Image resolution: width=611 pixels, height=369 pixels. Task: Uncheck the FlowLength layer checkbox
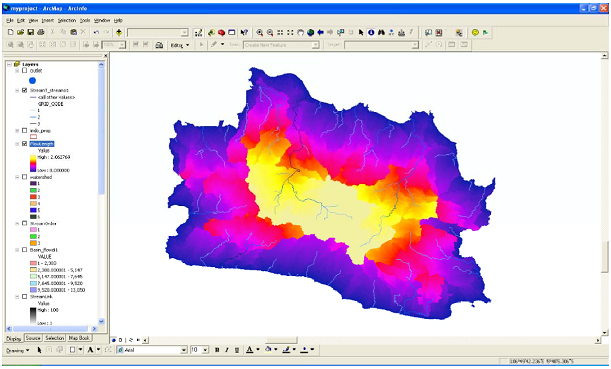click(x=25, y=144)
